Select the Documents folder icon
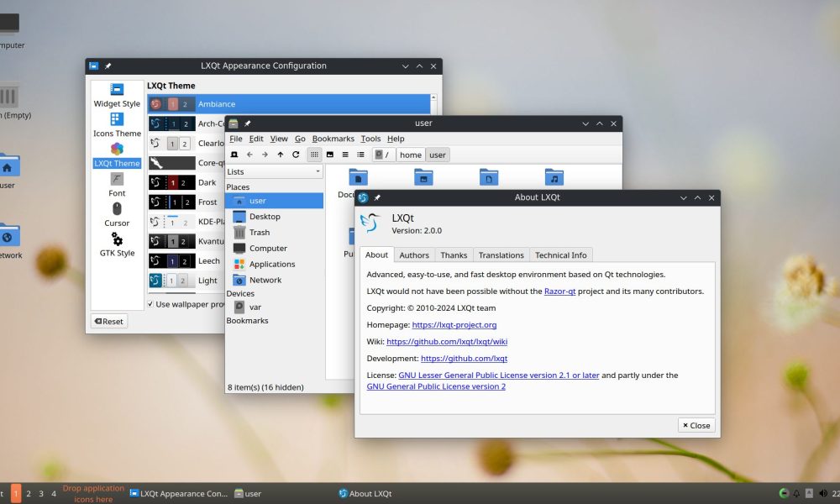Image resolution: width=840 pixels, height=504 pixels. (x=358, y=176)
